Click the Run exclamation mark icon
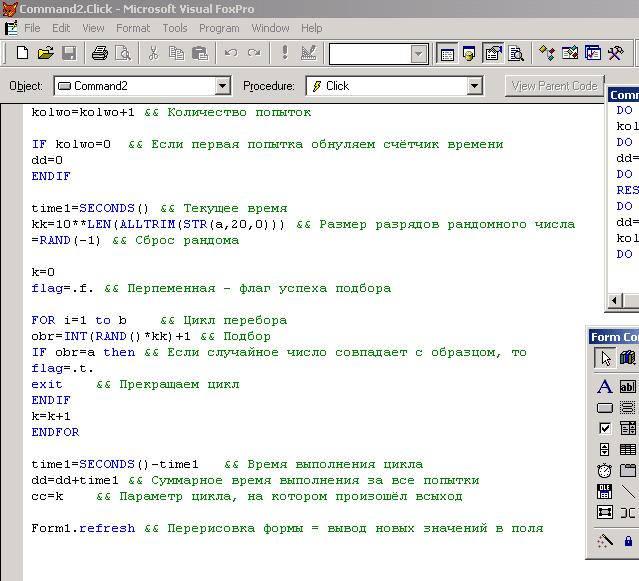 tap(285, 53)
